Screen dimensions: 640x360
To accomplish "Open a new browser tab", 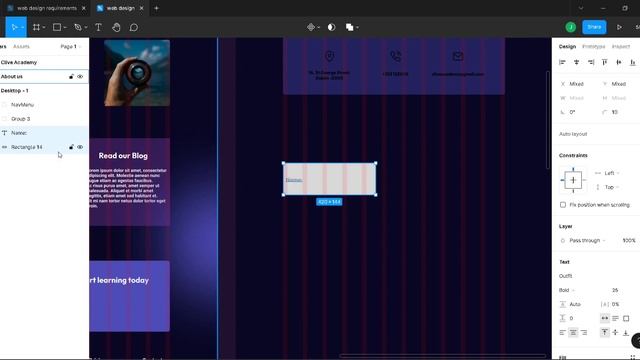I will pyautogui.click(x=156, y=8).
